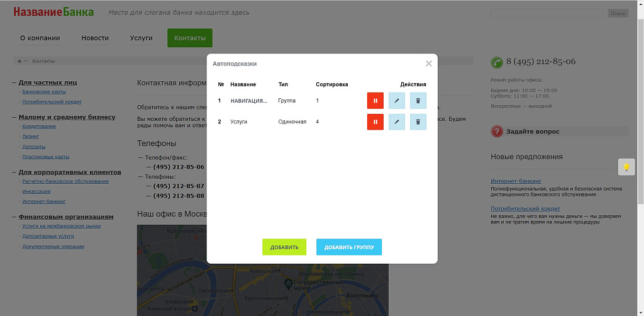Click the green phone icon

click(497, 62)
